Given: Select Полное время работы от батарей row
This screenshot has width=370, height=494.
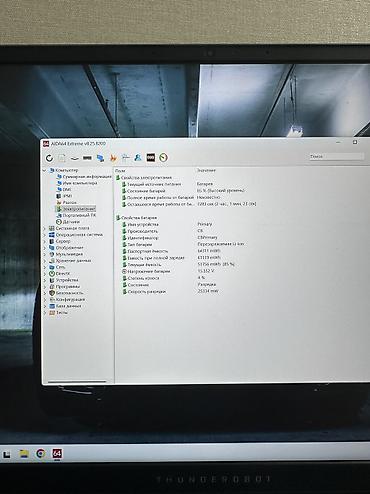Looking at the screenshot, I should 157,197.
